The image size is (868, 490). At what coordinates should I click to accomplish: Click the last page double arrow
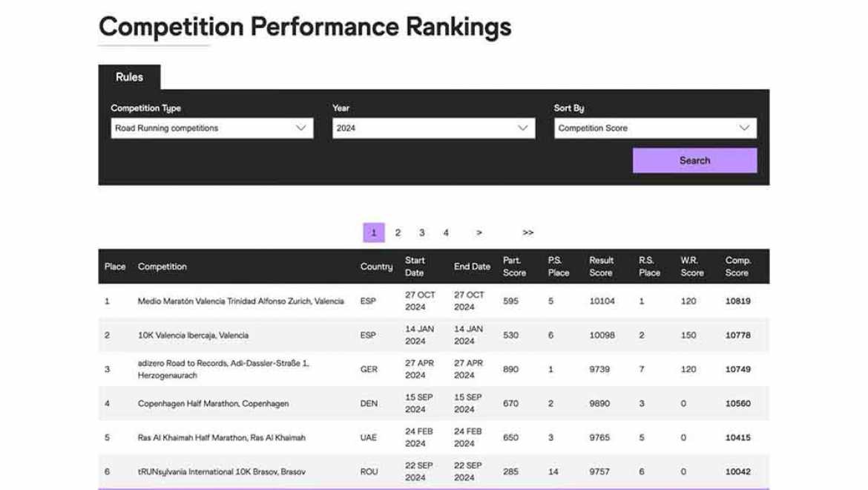pyautogui.click(x=527, y=232)
